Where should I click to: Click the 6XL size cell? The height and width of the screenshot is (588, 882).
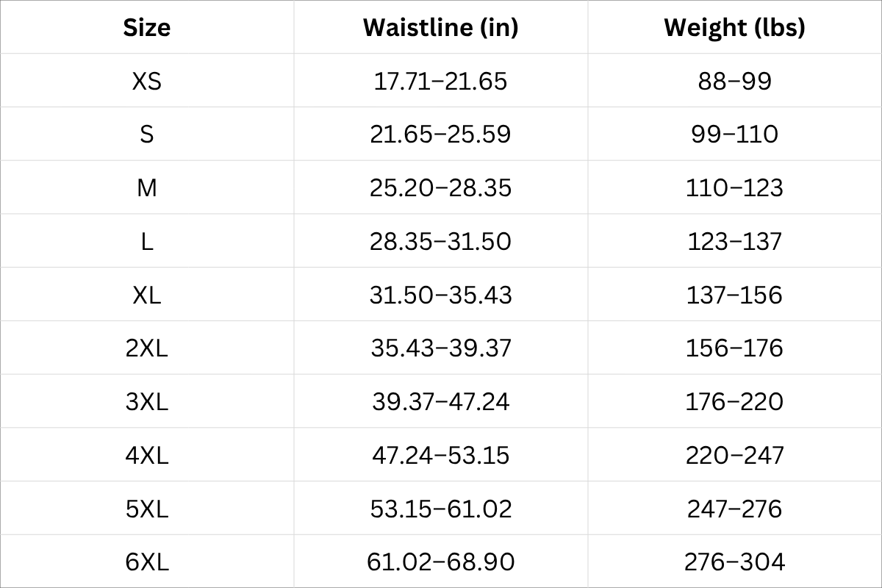click(x=147, y=563)
